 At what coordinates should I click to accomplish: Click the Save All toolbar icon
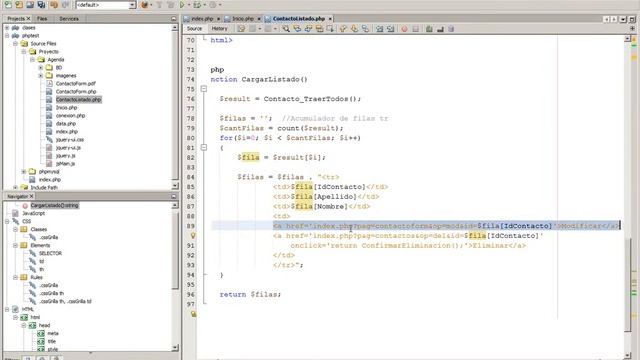coord(41,5)
